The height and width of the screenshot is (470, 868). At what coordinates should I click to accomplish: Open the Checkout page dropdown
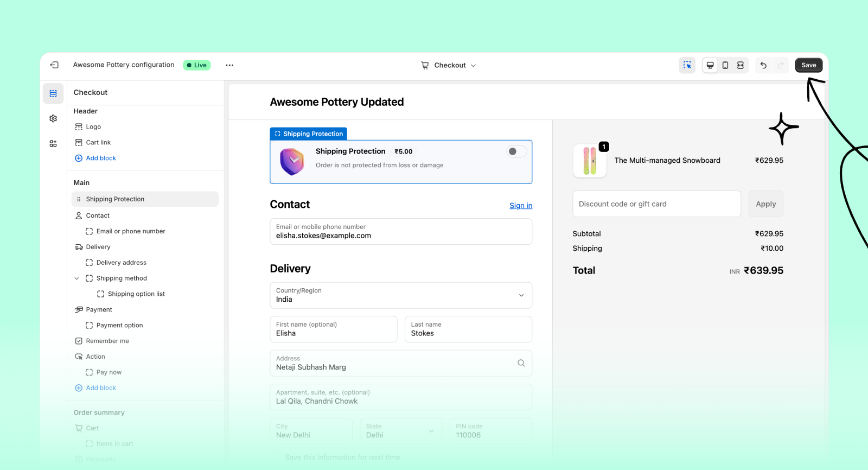click(449, 65)
